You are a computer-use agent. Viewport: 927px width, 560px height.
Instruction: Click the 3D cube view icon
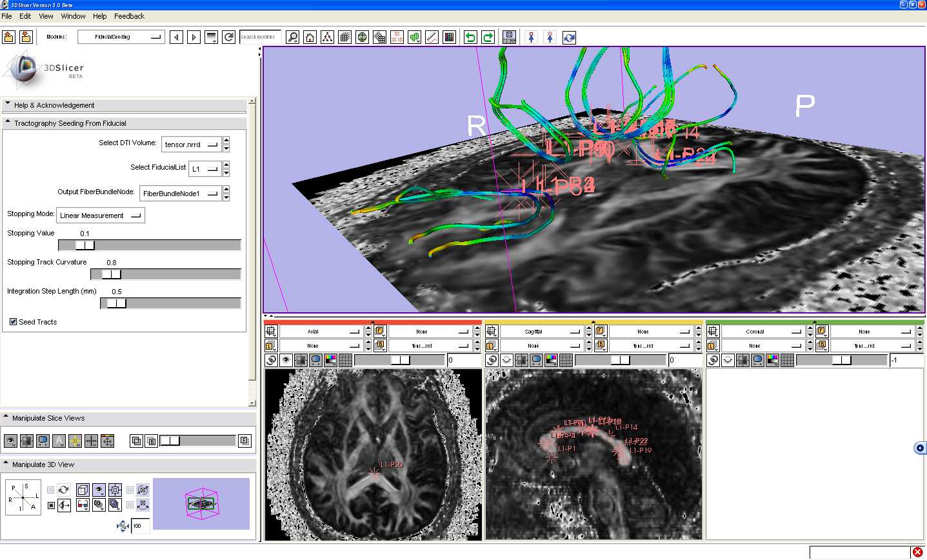(x=83, y=490)
